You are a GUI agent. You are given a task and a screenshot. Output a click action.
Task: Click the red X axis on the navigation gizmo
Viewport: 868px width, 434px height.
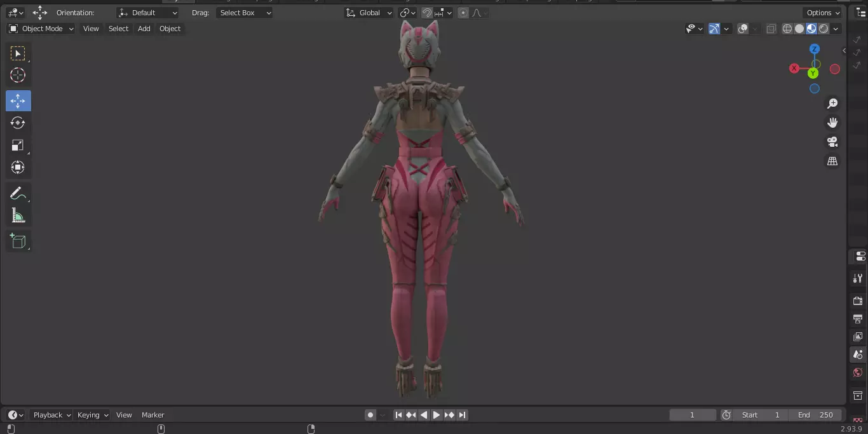tap(794, 69)
